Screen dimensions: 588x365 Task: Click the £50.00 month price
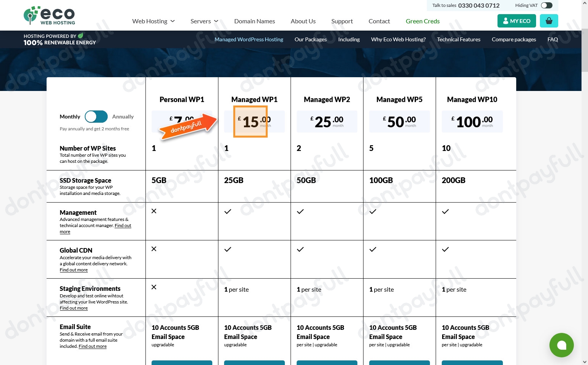click(x=399, y=122)
